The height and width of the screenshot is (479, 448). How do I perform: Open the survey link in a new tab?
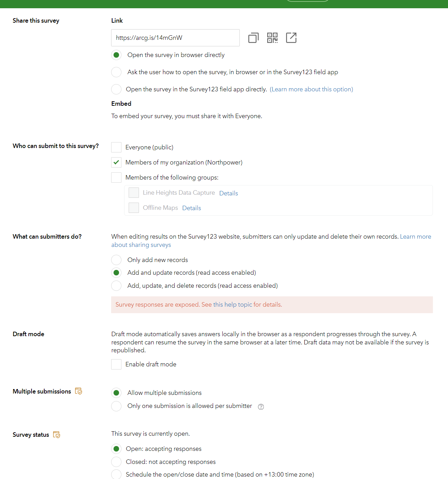click(291, 38)
